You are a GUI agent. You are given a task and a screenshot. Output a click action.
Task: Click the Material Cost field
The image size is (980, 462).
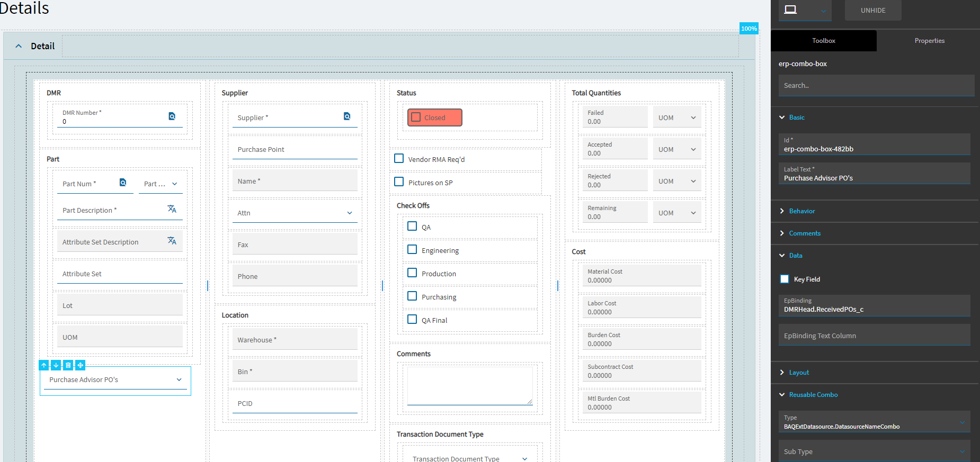point(642,276)
